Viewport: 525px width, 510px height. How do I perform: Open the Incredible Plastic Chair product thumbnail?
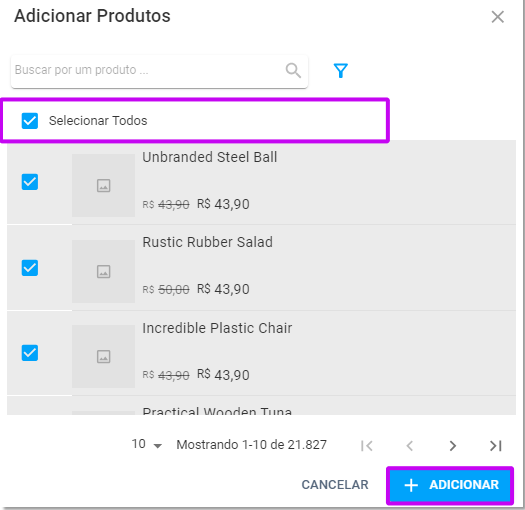tap(103, 356)
